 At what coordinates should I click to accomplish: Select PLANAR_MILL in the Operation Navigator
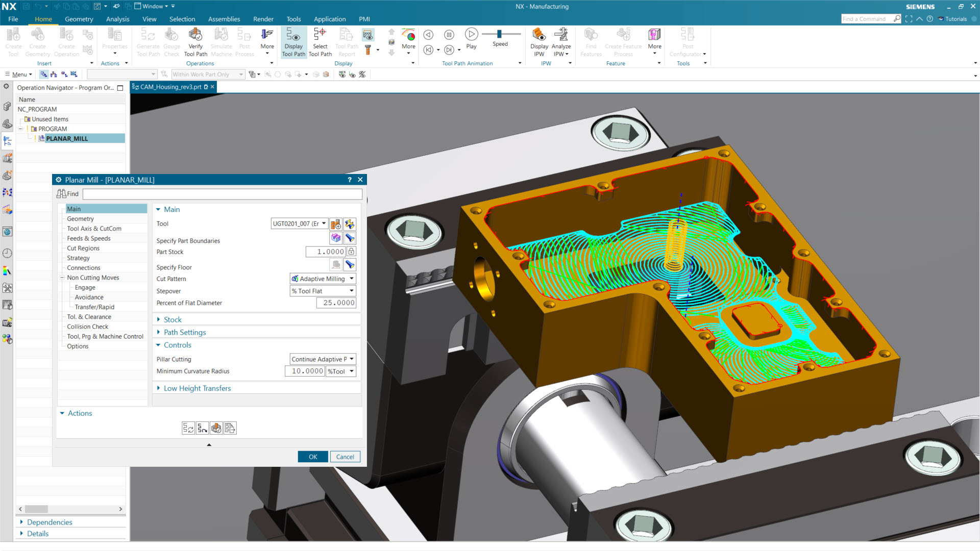coord(67,138)
